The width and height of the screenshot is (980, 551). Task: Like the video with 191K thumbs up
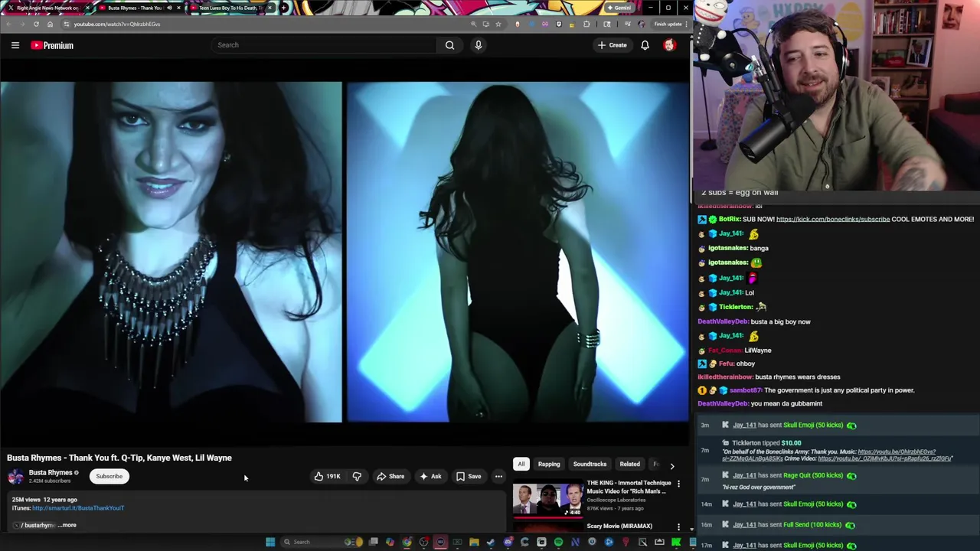click(328, 476)
